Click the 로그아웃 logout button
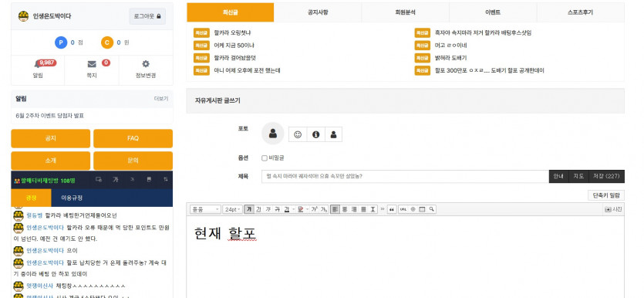The width and height of the screenshot is (644, 298). tap(147, 16)
